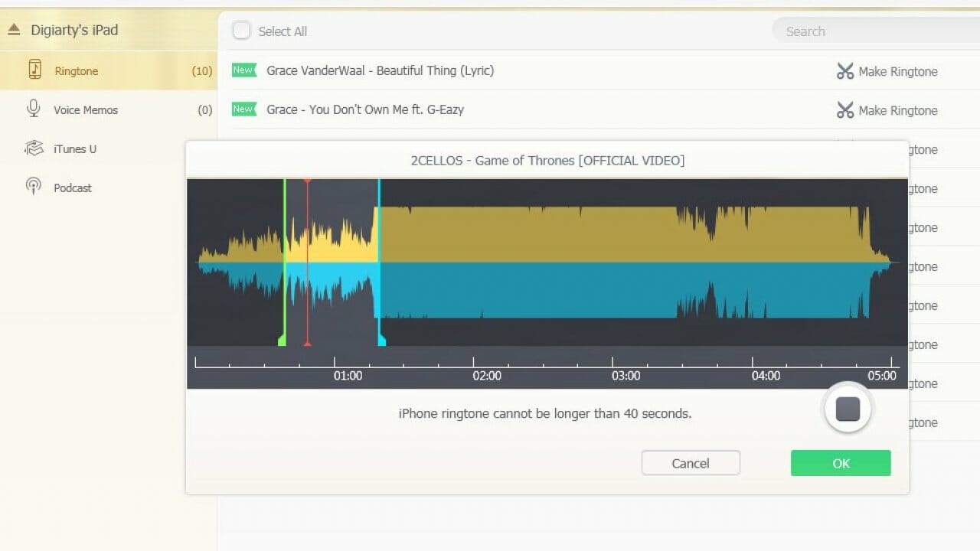The height and width of the screenshot is (551, 980).
Task: Click the iTunes U graduation cap icon
Action: [34, 148]
